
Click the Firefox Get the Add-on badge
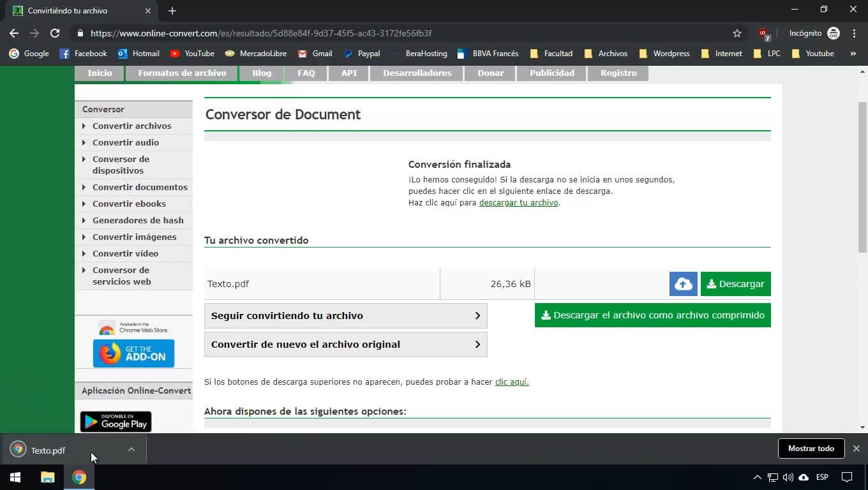[133, 353]
